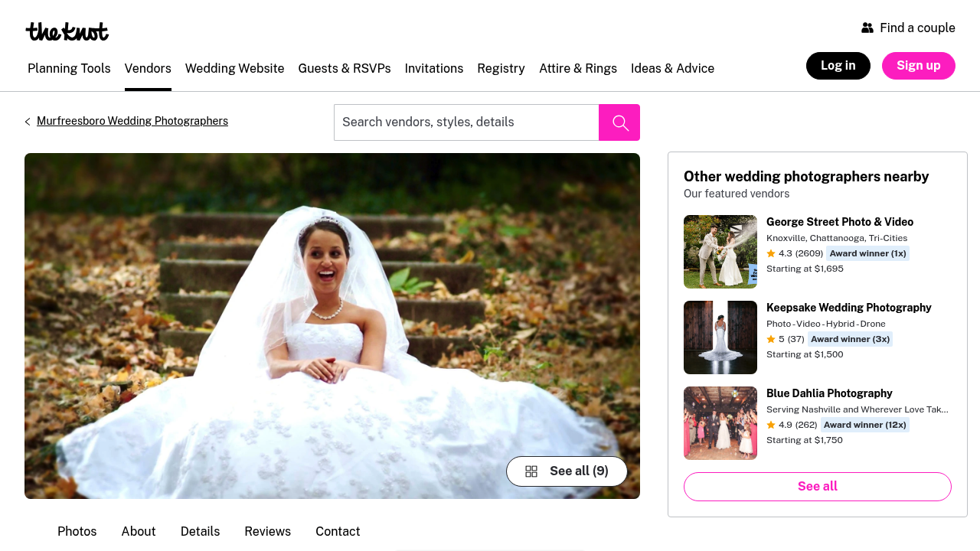Click The Knot logo
This screenshot has height=551, width=980.
click(x=67, y=31)
